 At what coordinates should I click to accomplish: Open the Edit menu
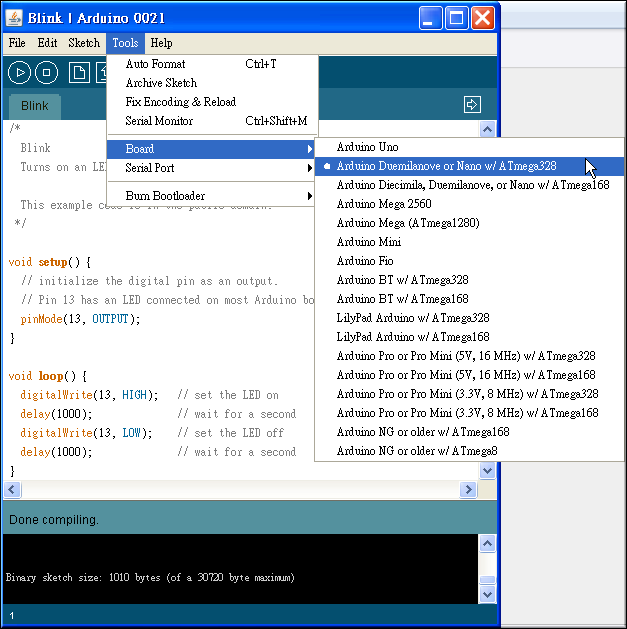point(47,43)
